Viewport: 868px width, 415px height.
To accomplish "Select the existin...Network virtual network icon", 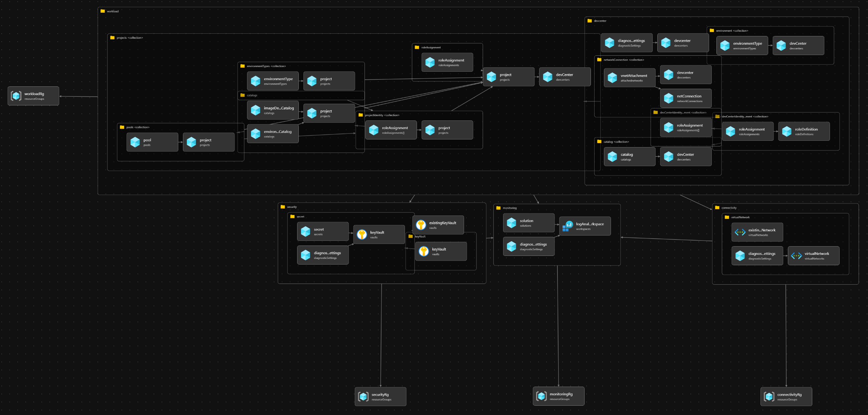I will tap(740, 232).
